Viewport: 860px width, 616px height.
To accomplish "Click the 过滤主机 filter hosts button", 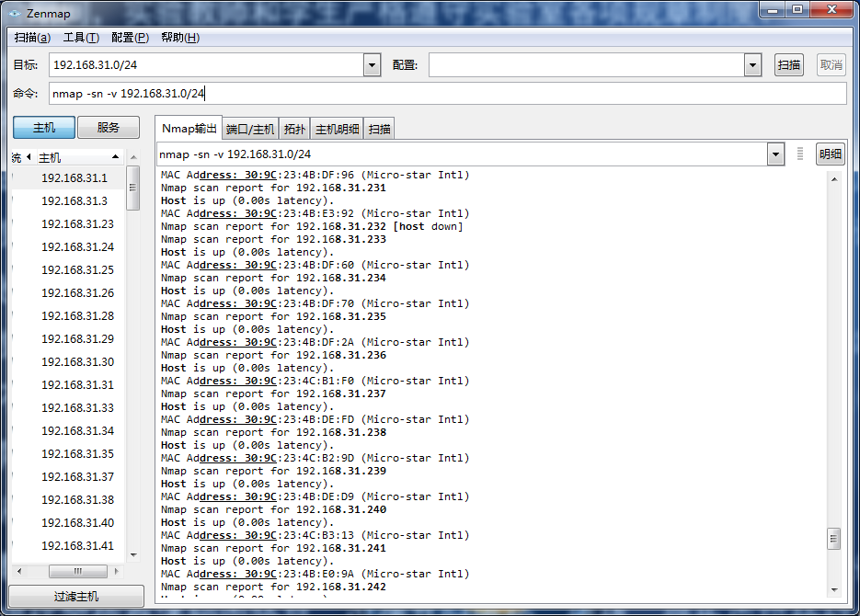I will coord(76,597).
